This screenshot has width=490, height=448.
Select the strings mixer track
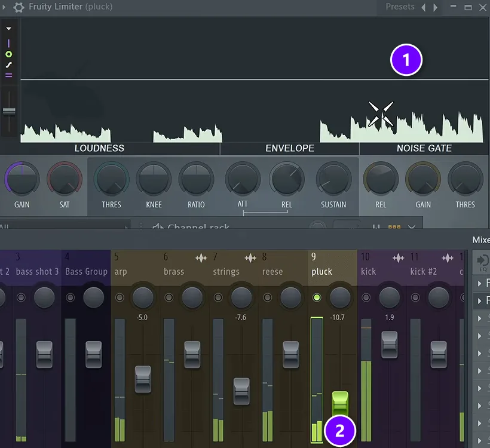[x=226, y=272]
